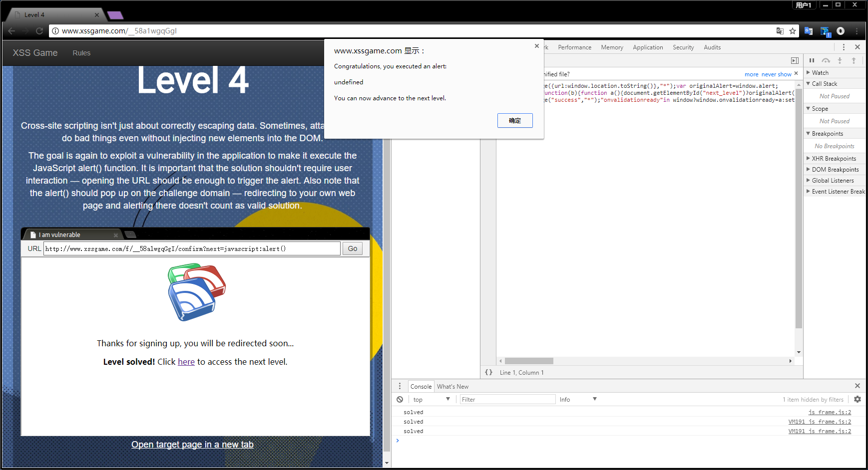Click the console Filter input field
The image size is (868, 470).
pos(507,399)
